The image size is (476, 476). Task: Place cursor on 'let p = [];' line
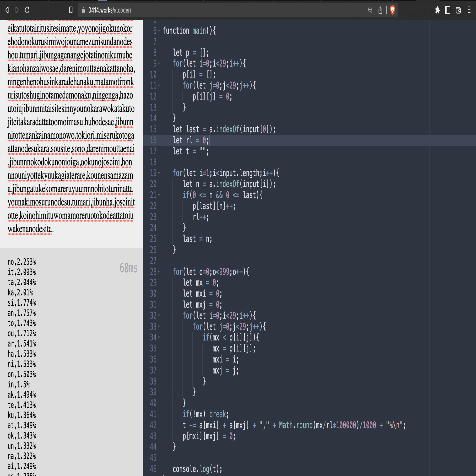pyautogui.click(x=191, y=53)
